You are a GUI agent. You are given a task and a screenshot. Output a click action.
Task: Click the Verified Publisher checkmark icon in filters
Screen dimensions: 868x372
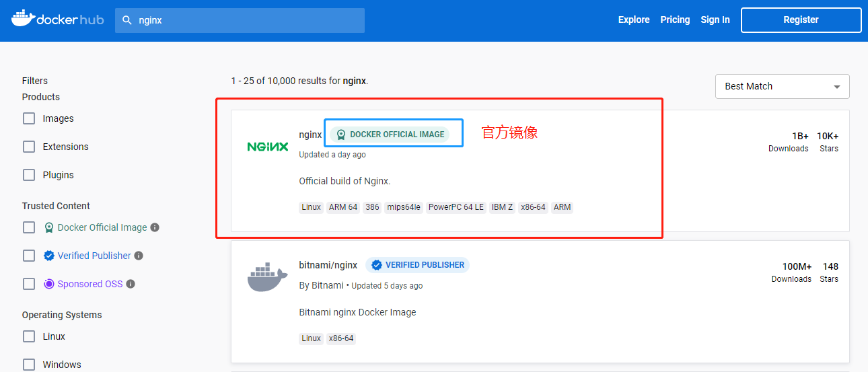[49, 256]
